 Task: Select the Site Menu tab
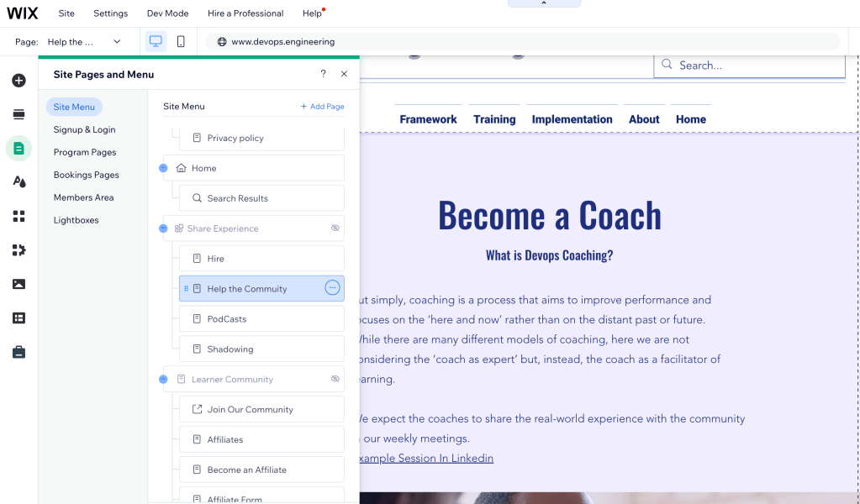[74, 107]
